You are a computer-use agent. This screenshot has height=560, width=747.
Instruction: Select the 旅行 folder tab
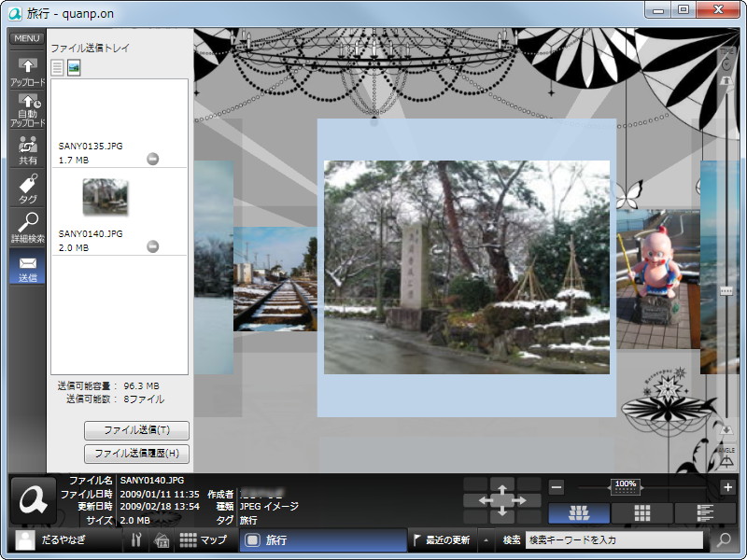pyautogui.click(x=323, y=539)
